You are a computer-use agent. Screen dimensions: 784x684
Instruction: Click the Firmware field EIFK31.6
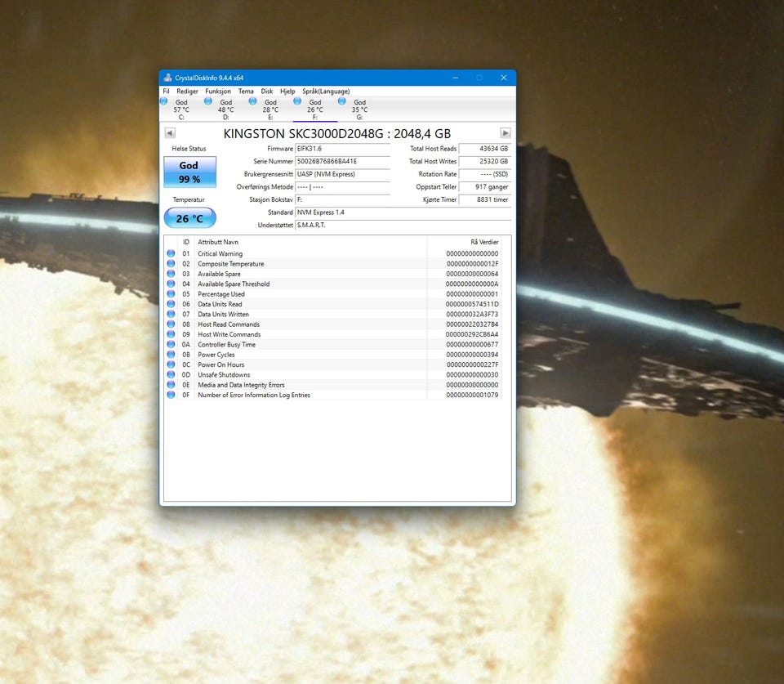342,149
